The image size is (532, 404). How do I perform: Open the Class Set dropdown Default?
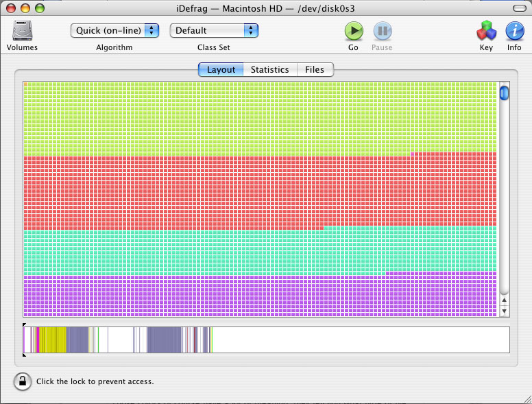tap(214, 31)
